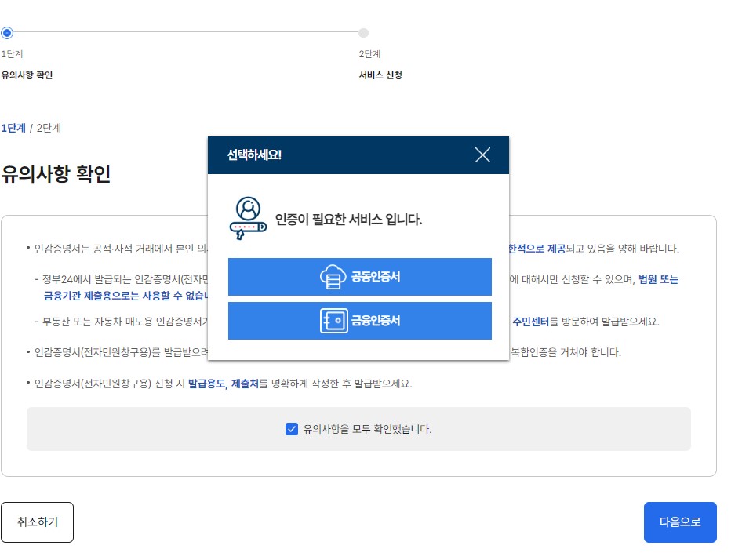Uncheck the 유의사항을 모두 확인했습니다 checkbox

(292, 429)
